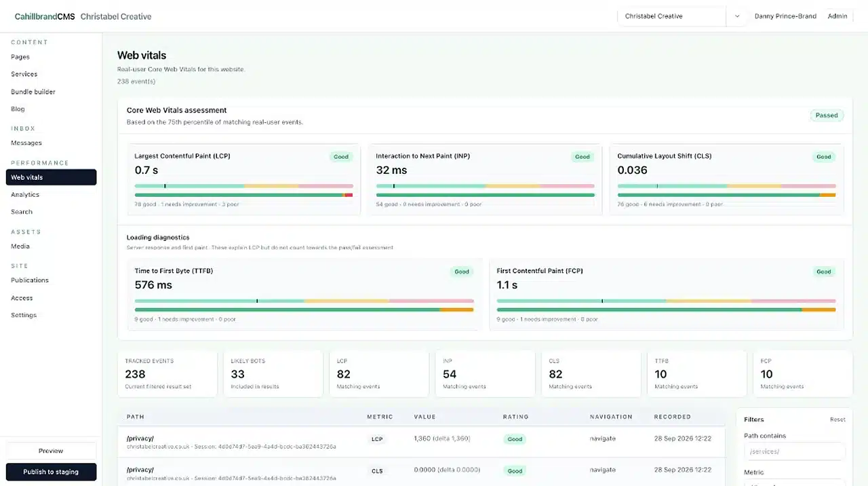Click value 0.0000 (delta 0.0000)
The width and height of the screenshot is (868, 486).
point(447,470)
